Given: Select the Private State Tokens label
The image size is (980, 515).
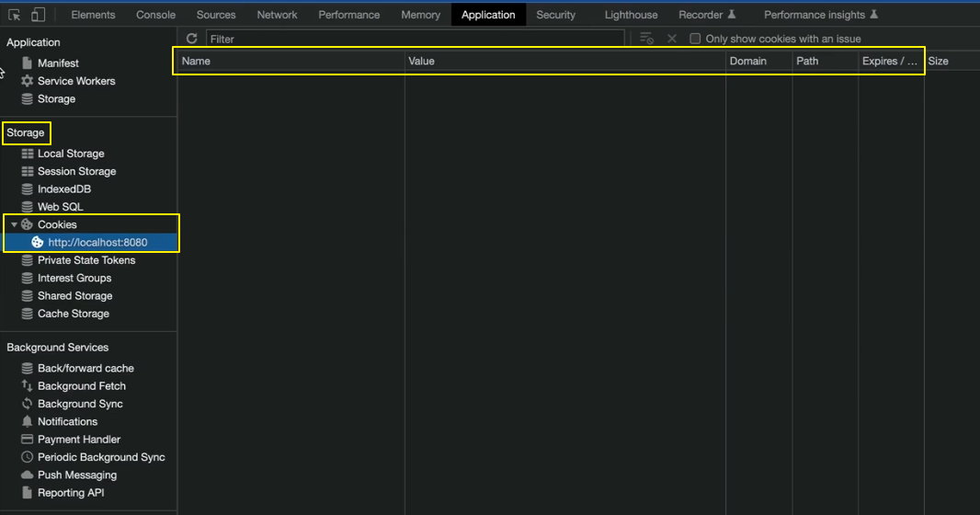Looking at the screenshot, I should (86, 260).
